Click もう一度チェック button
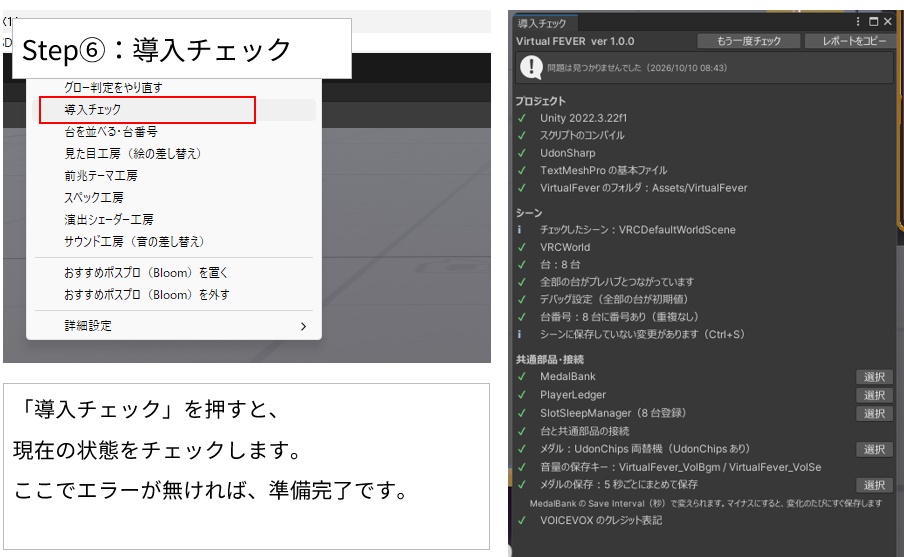 748,41
